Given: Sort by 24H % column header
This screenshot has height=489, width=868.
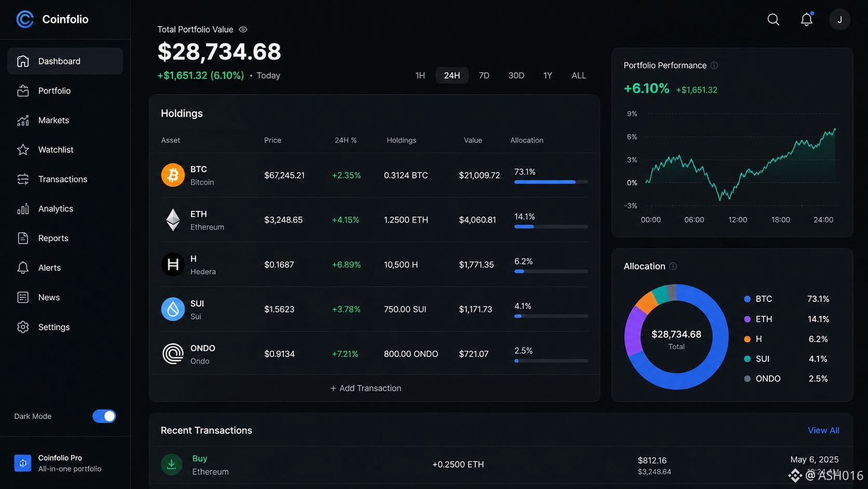Looking at the screenshot, I should 345,140.
